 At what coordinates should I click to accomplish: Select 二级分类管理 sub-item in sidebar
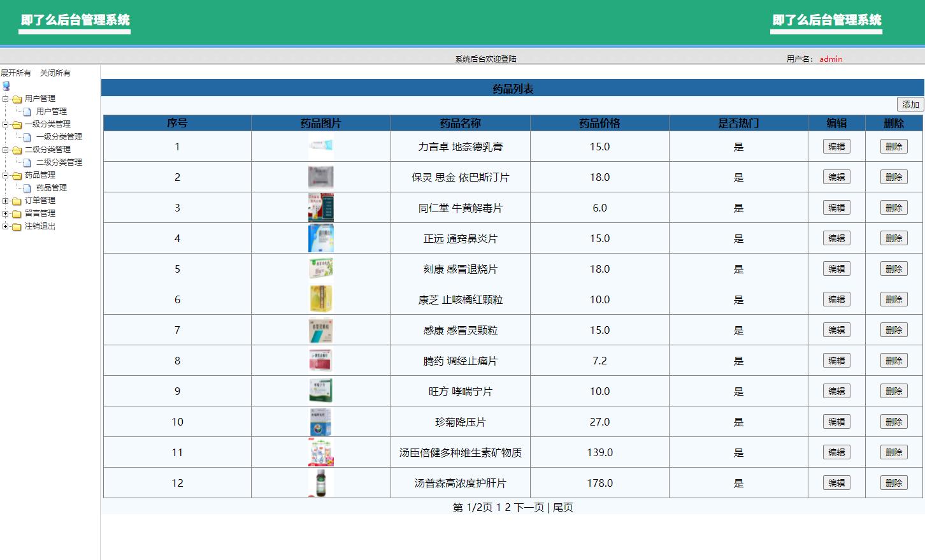(59, 162)
